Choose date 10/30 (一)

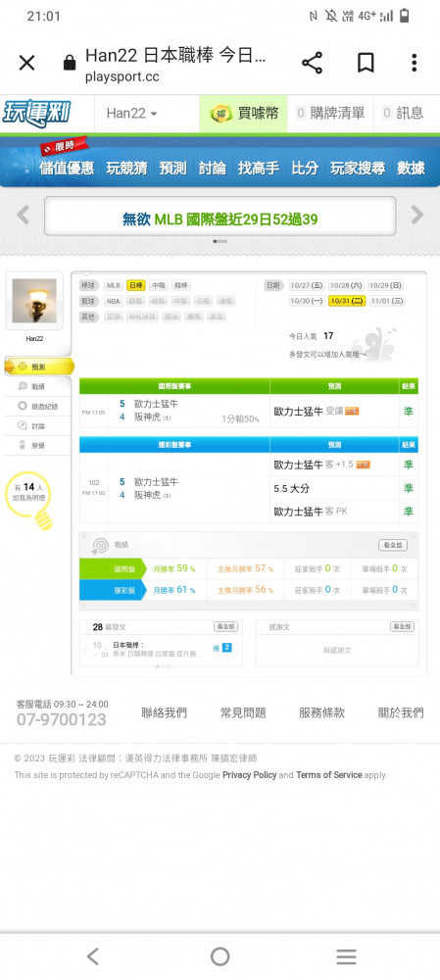[x=307, y=301]
